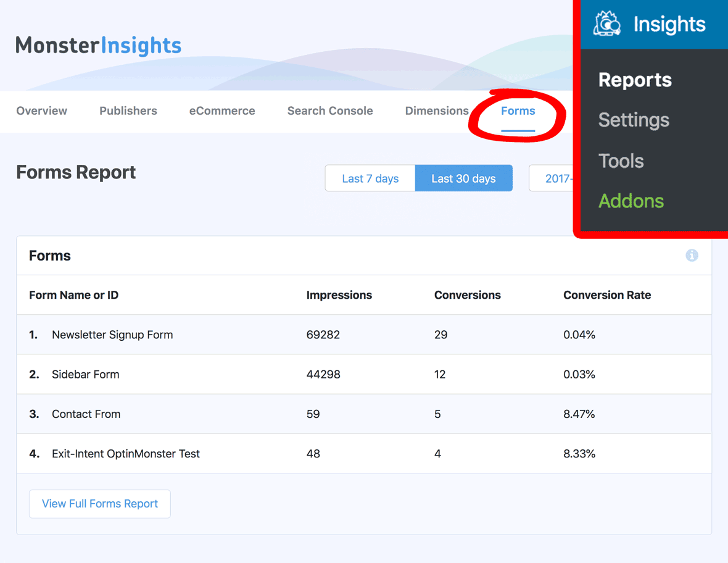Click the monster mascot Insights icon
Screen dimensions: 728x563
tap(606, 23)
